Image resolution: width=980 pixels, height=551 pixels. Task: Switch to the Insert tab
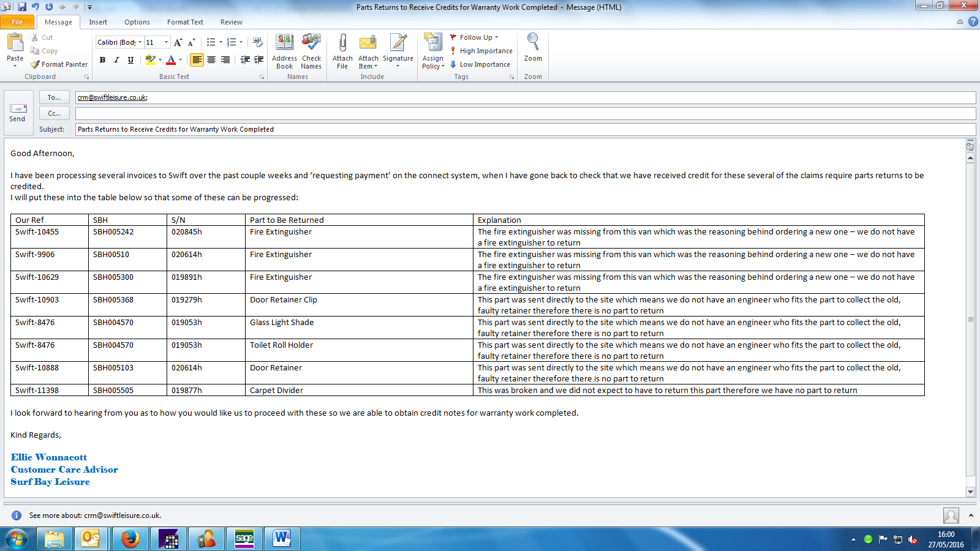(x=98, y=22)
